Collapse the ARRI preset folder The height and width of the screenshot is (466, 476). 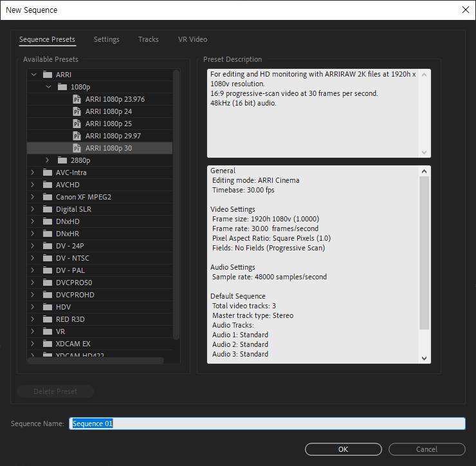click(33, 75)
